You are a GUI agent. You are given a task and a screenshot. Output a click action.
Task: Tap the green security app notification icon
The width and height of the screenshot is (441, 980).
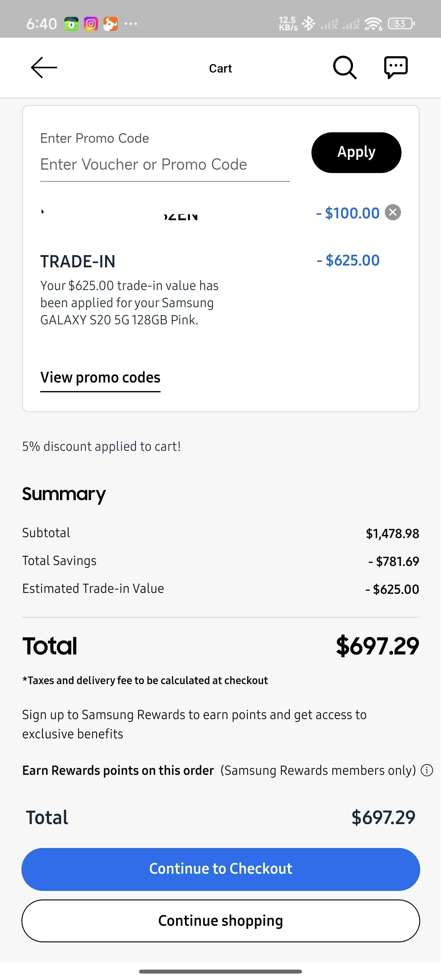pyautogui.click(x=71, y=24)
